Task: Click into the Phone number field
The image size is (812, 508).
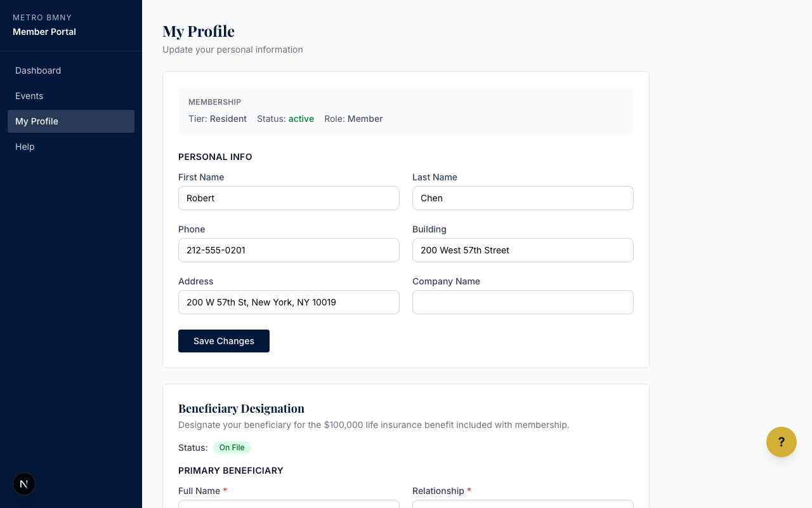Action: click(289, 250)
